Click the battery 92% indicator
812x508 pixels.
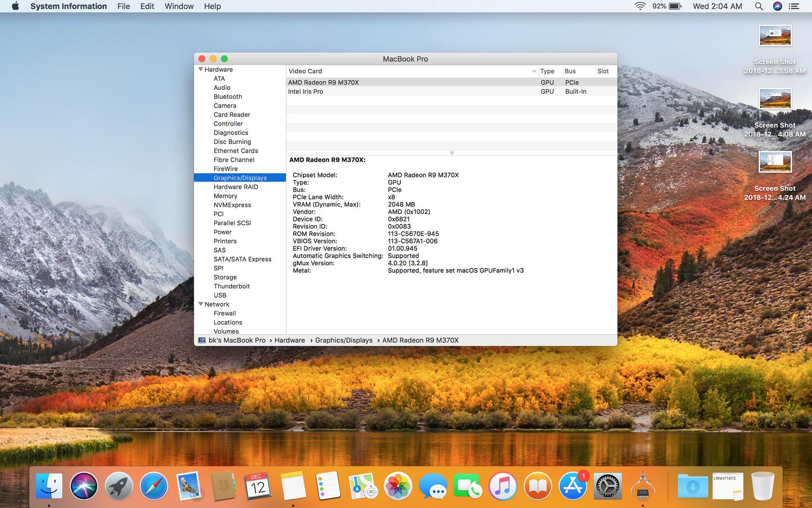tap(667, 6)
